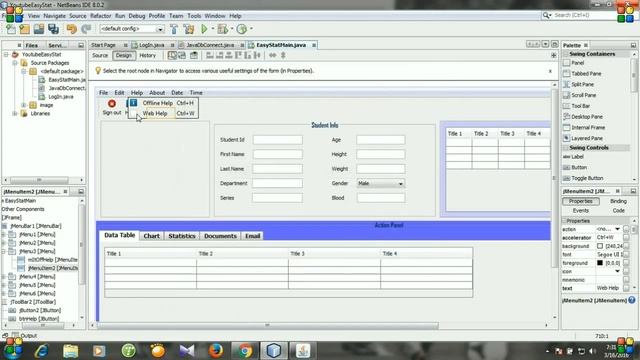Expand the jMenu1 node in Navigator
The height and width of the screenshot is (360, 640).
(x=4, y=235)
